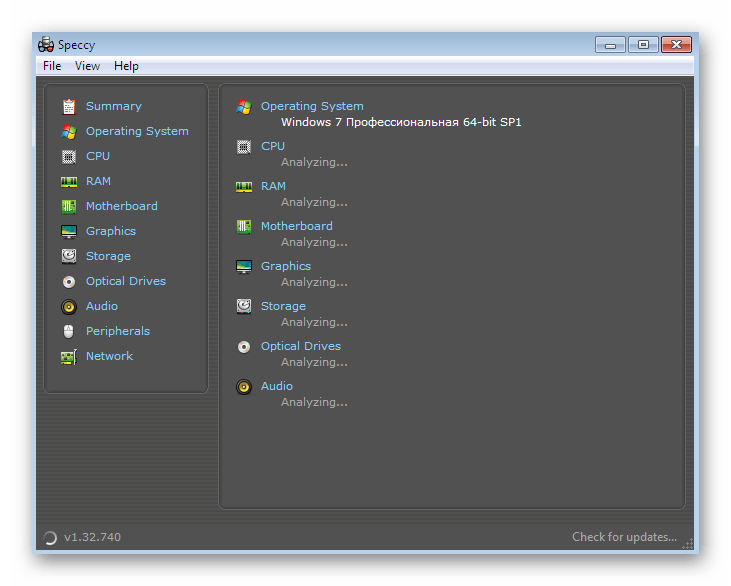Select CPU in the sidebar list
This screenshot has width=731, height=586.
[x=98, y=156]
